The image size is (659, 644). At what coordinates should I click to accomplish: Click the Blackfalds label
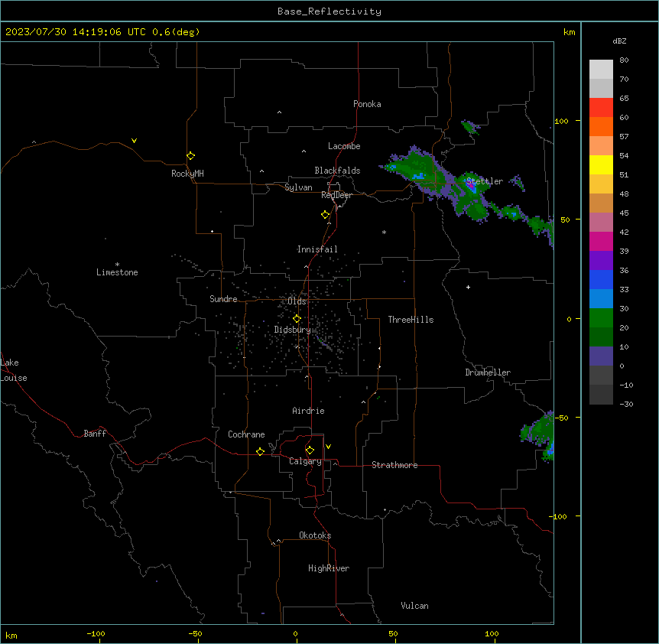pyautogui.click(x=337, y=171)
